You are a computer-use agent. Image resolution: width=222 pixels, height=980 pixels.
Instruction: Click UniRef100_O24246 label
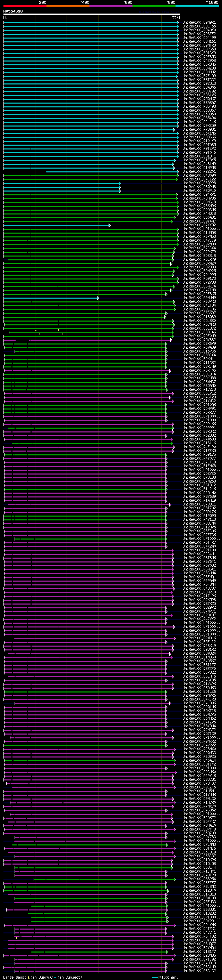[199, 122]
